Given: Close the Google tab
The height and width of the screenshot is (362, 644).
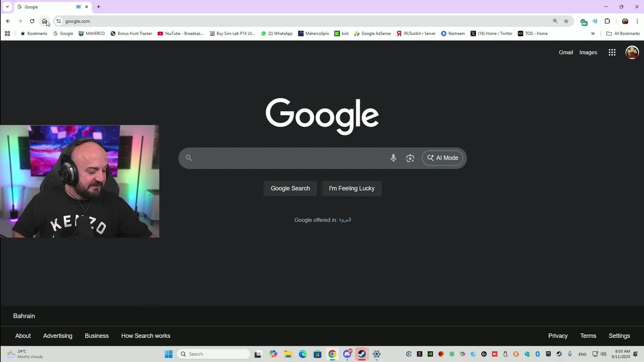Looking at the screenshot, I should point(87,7).
